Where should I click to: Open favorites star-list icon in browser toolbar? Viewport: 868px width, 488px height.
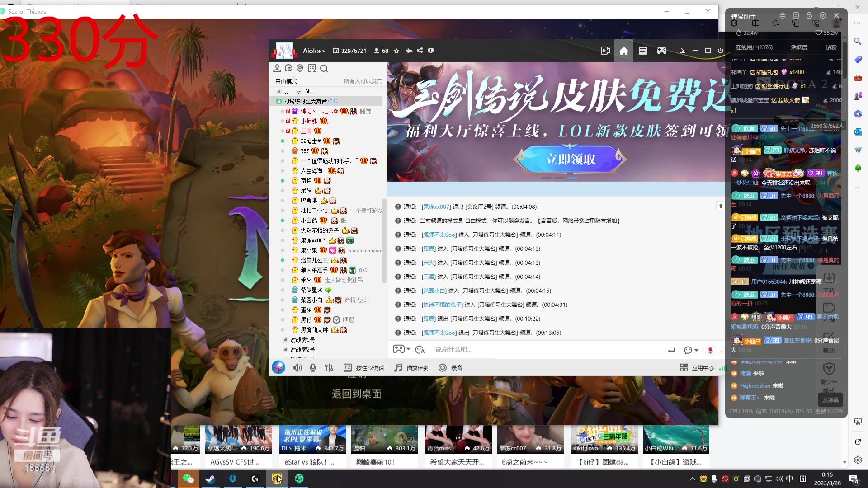click(x=776, y=23)
